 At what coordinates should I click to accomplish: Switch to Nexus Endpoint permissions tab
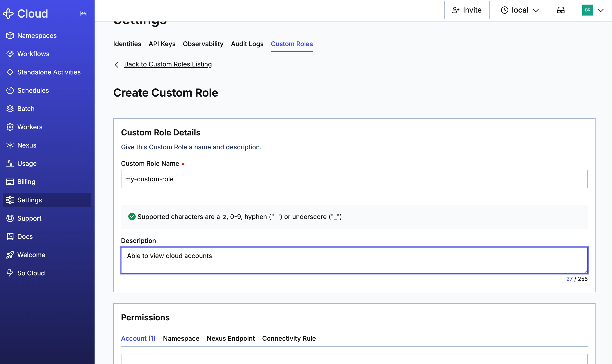click(231, 338)
